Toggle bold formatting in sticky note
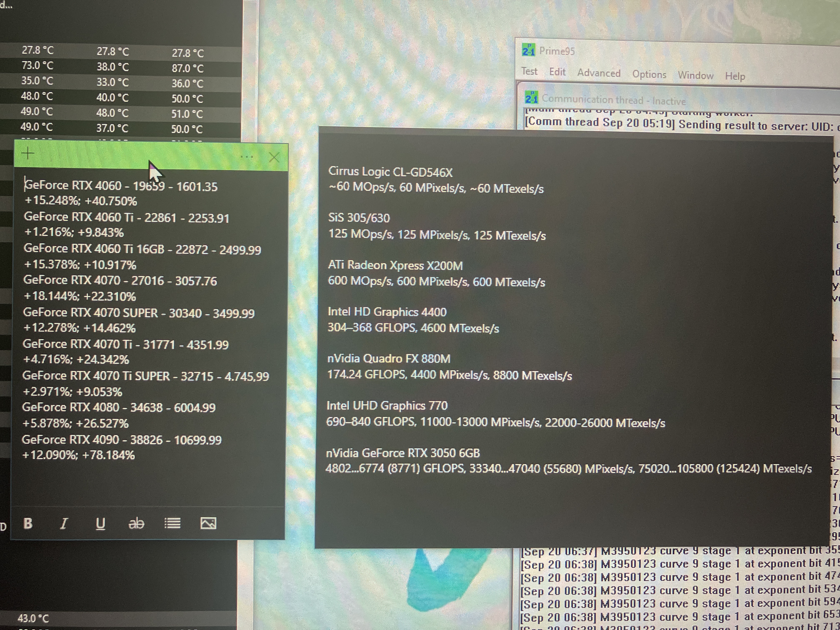Viewport: 840px width, 630px height. pyautogui.click(x=28, y=523)
